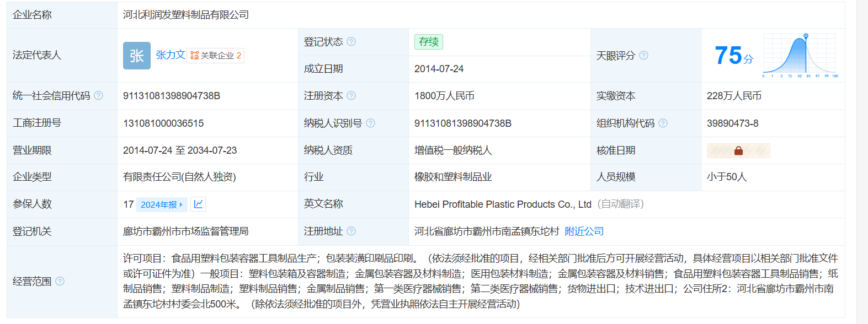Click the help icon next to 登记状态

click(352, 42)
